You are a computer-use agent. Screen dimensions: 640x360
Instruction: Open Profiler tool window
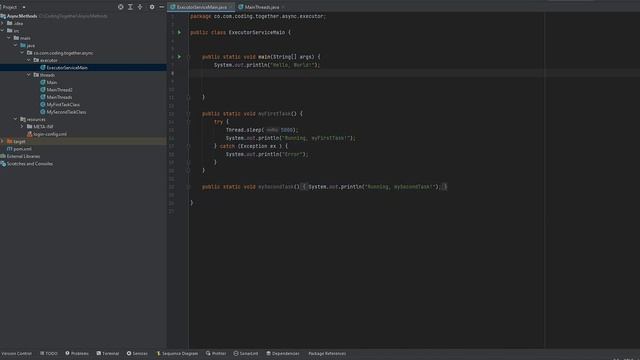(216, 353)
